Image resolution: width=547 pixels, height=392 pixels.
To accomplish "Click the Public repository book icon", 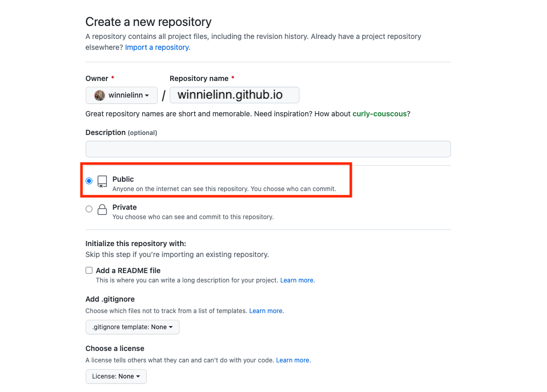I will click(x=102, y=181).
